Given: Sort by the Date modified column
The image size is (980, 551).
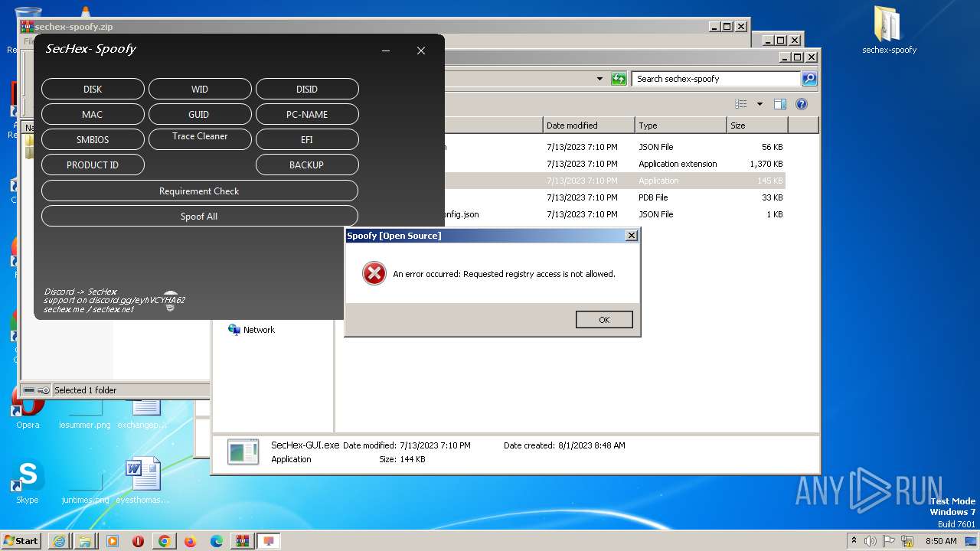Looking at the screenshot, I should tap(589, 126).
